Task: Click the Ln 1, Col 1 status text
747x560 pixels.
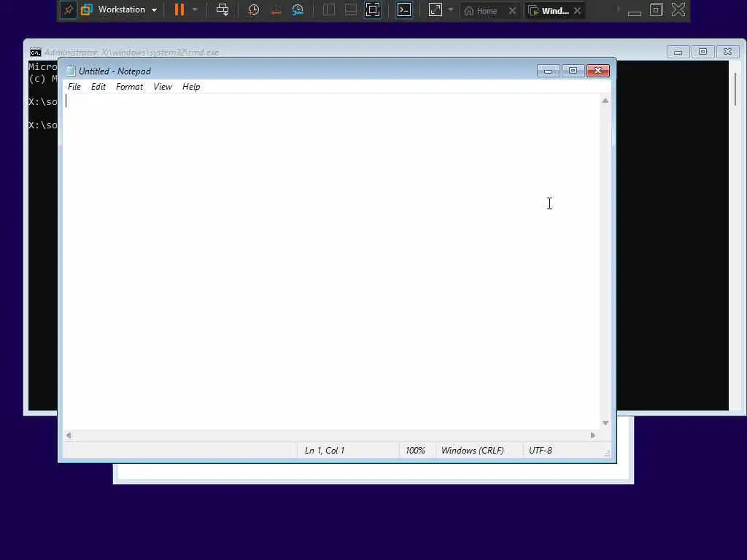Action: [x=325, y=451]
